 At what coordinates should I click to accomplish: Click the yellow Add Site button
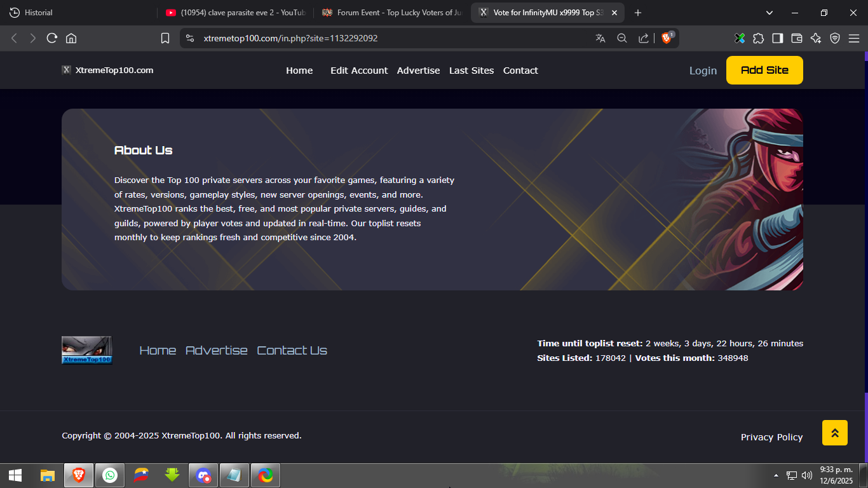(764, 70)
